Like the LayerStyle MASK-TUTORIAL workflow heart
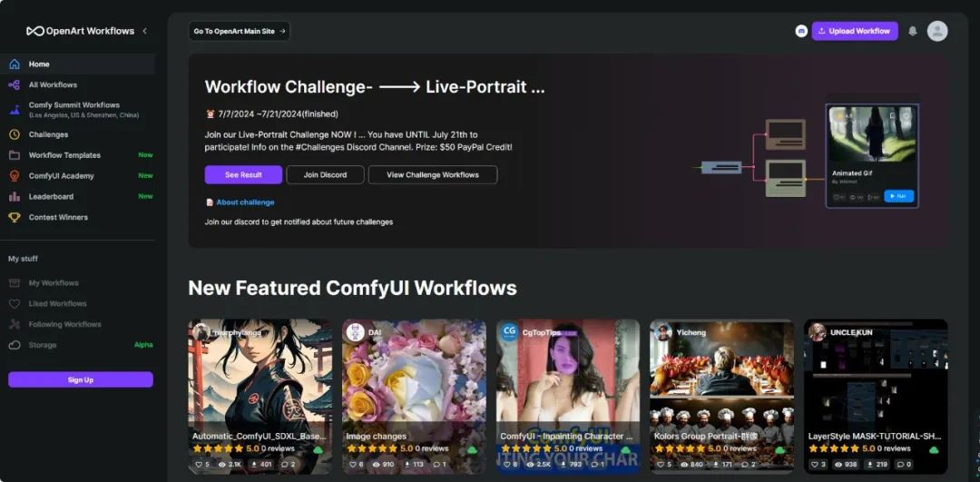Screen dimensions: 980x482 (x=814, y=465)
